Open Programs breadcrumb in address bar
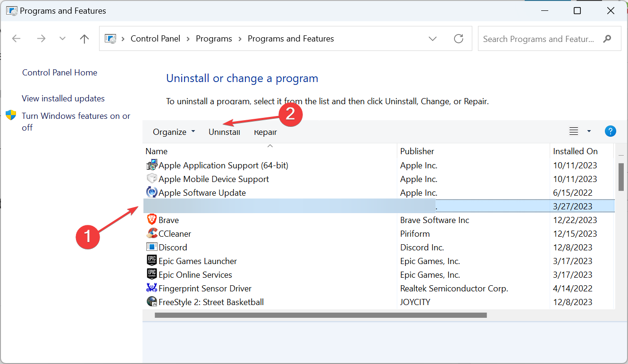This screenshot has width=628, height=364. coord(214,39)
